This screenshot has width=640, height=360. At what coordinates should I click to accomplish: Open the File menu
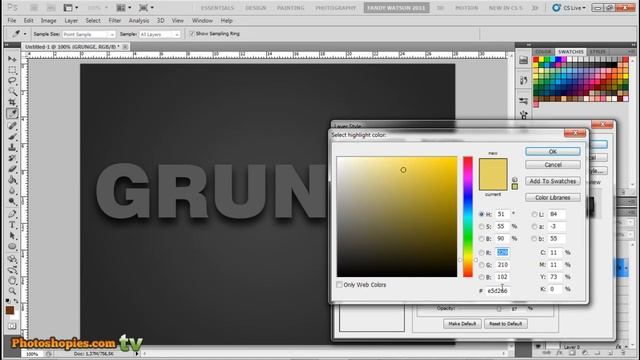coord(12,20)
